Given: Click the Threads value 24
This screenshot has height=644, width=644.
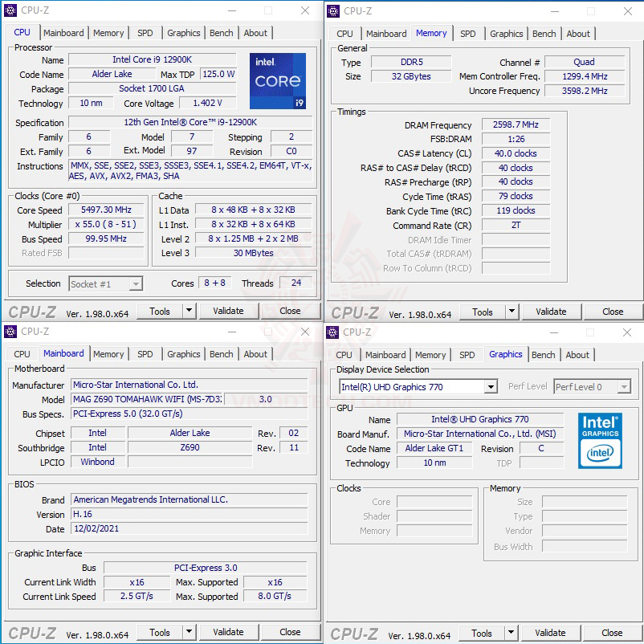Looking at the screenshot, I should [x=296, y=283].
